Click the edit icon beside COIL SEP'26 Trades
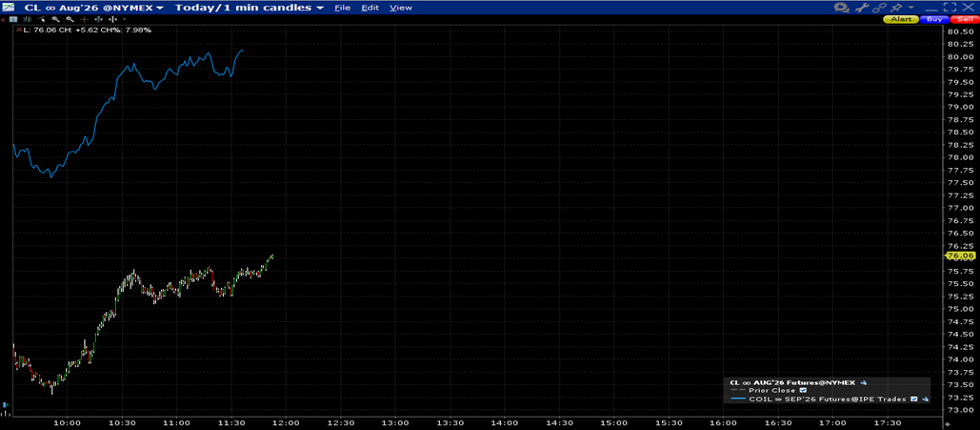 [x=925, y=399]
